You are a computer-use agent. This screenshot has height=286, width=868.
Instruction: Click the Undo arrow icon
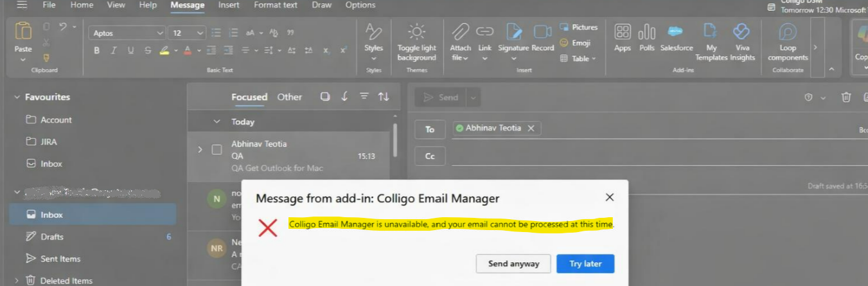[x=62, y=27]
